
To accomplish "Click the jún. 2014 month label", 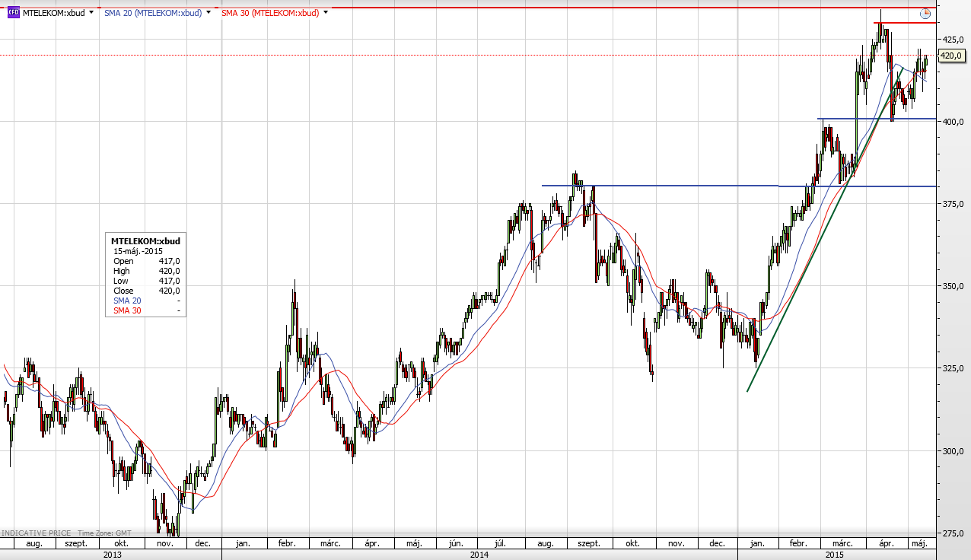I will click(x=457, y=544).
